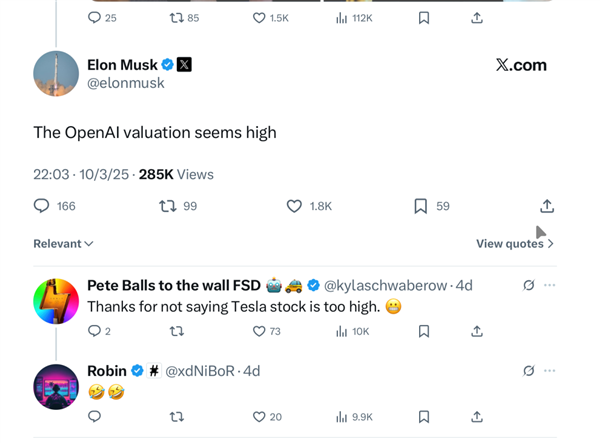Like Elon Musk's OpenAI valuation post
This screenshot has height=443, width=600.
coord(295,206)
